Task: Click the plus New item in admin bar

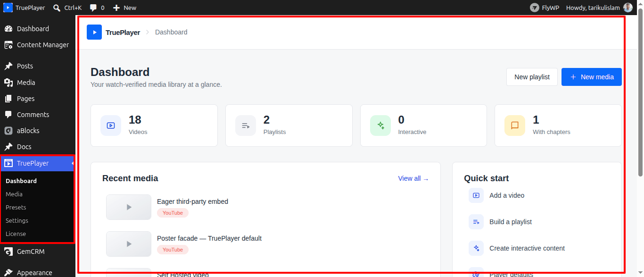Action: pyautogui.click(x=125, y=8)
